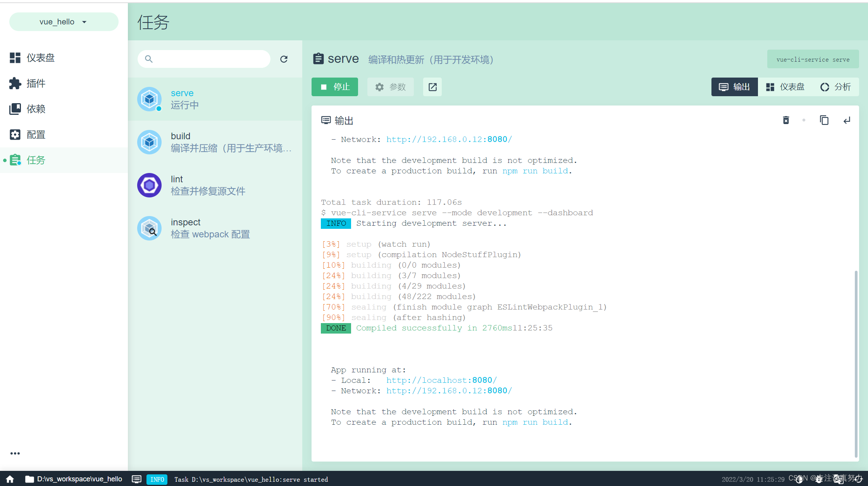Click the task search input field
Screen dimensions: 868x486
(209, 59)
